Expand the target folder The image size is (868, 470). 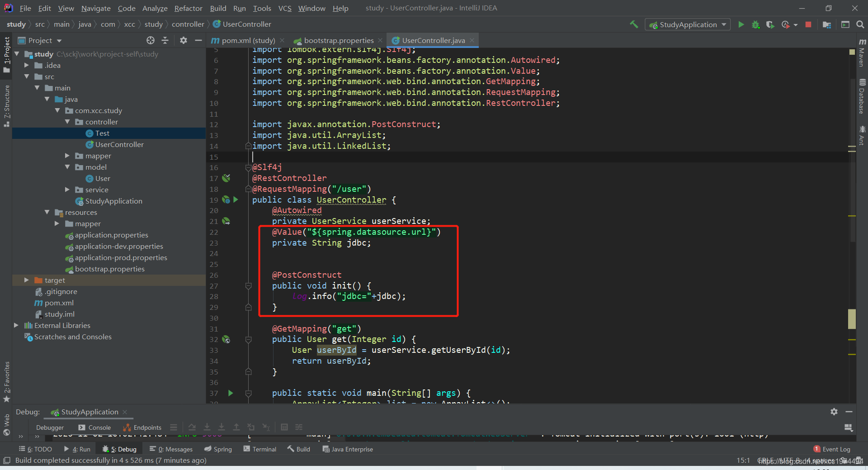tap(27, 280)
